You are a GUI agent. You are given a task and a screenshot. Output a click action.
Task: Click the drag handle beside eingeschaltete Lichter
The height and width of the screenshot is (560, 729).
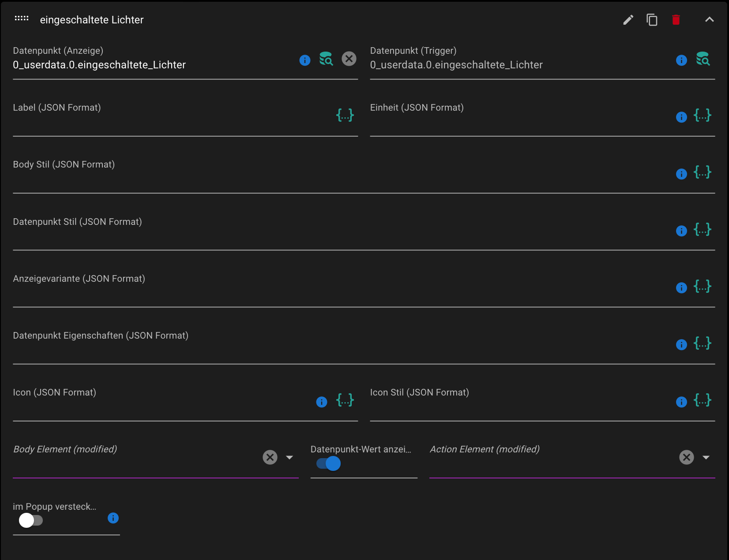pyautogui.click(x=21, y=19)
